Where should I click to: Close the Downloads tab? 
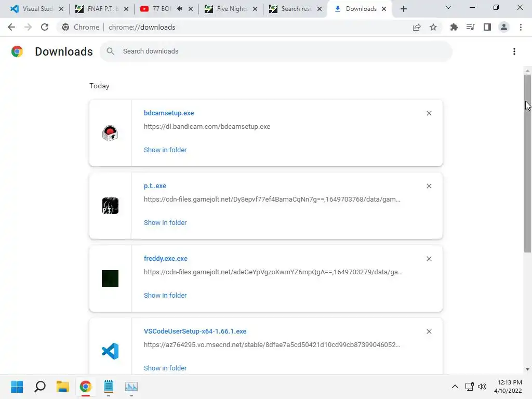coord(384,9)
